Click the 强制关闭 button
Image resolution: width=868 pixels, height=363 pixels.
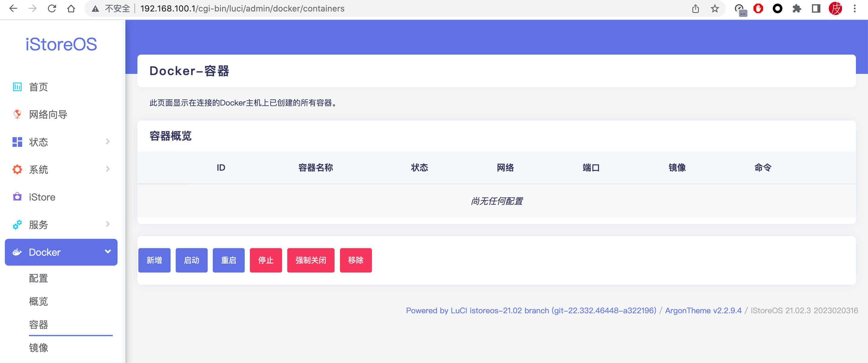310,260
